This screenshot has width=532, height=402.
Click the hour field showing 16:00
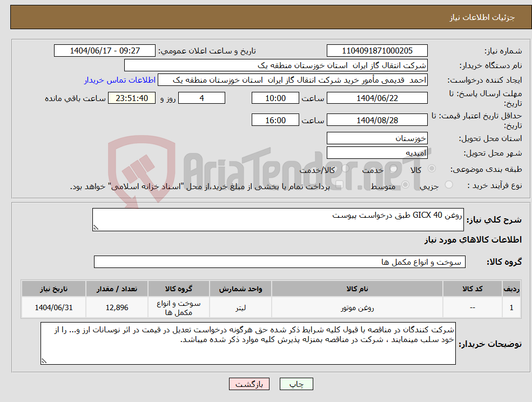click(x=275, y=119)
